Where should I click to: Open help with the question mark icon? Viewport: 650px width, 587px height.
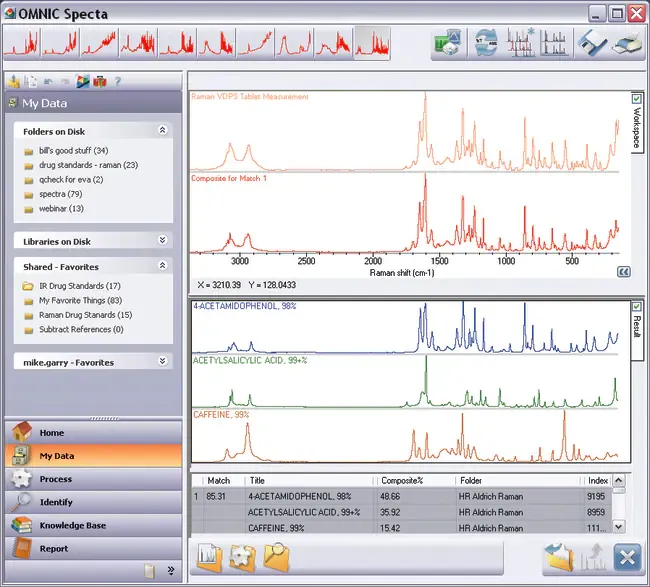click(x=118, y=82)
